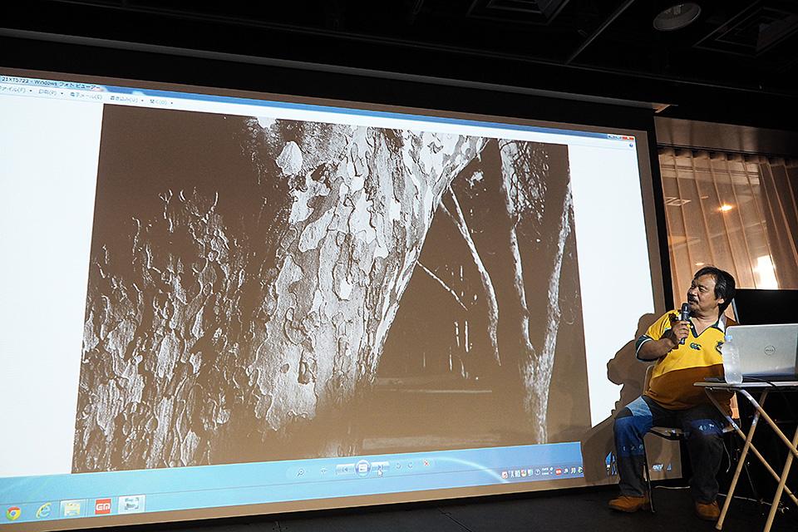This screenshot has width=798, height=532.
Task: Rotate the photo counterclockwise
Action: pos(397,465)
